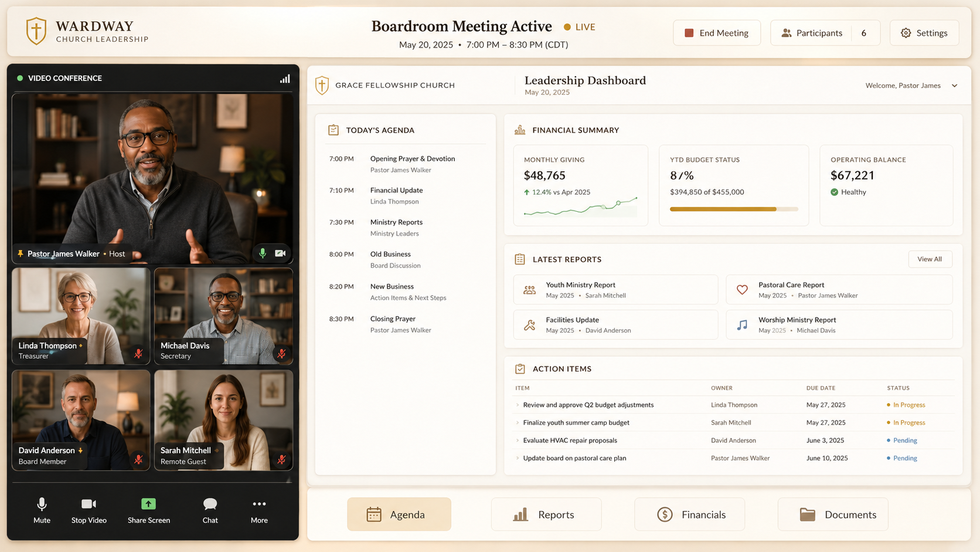980x552 pixels.
Task: Select Sarah Mitchell's video thumbnail
Action: point(223,420)
